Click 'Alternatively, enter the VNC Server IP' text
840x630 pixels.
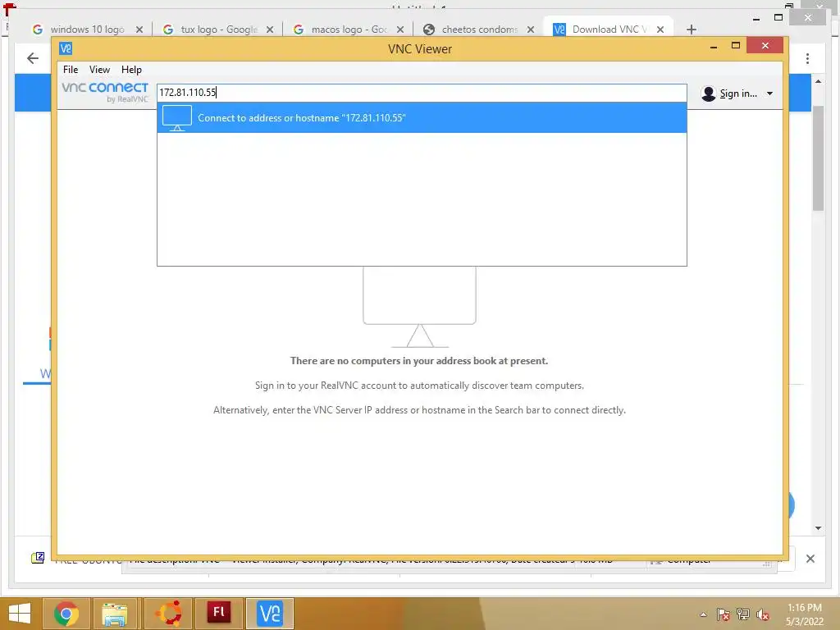coord(419,410)
